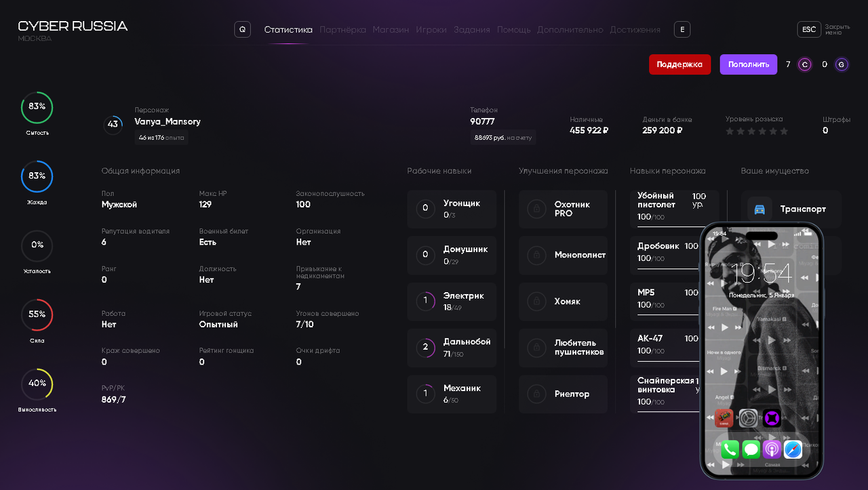Screen dimensions: 868x490
Task: Open the black-purple X app on smartphone
Action: 772,418
